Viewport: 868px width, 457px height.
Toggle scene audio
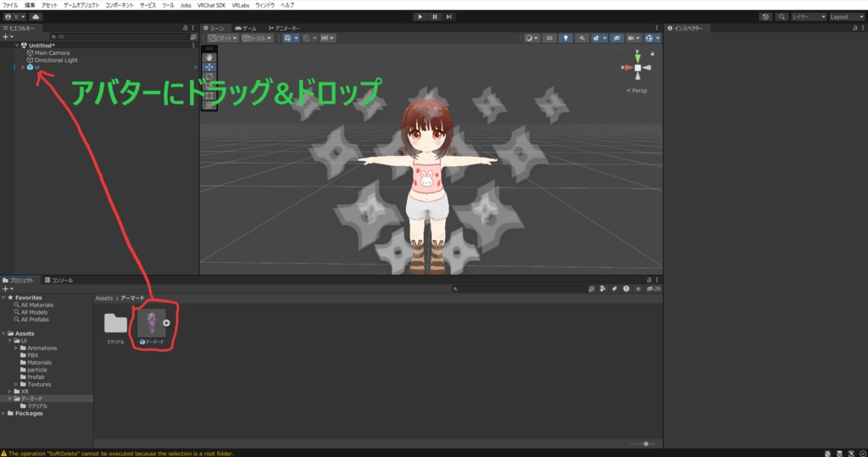pyautogui.click(x=581, y=38)
